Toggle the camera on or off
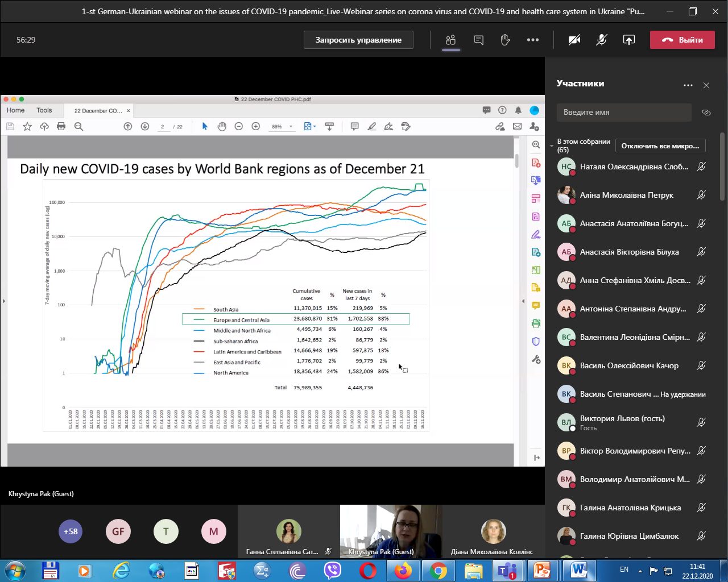 click(x=574, y=40)
